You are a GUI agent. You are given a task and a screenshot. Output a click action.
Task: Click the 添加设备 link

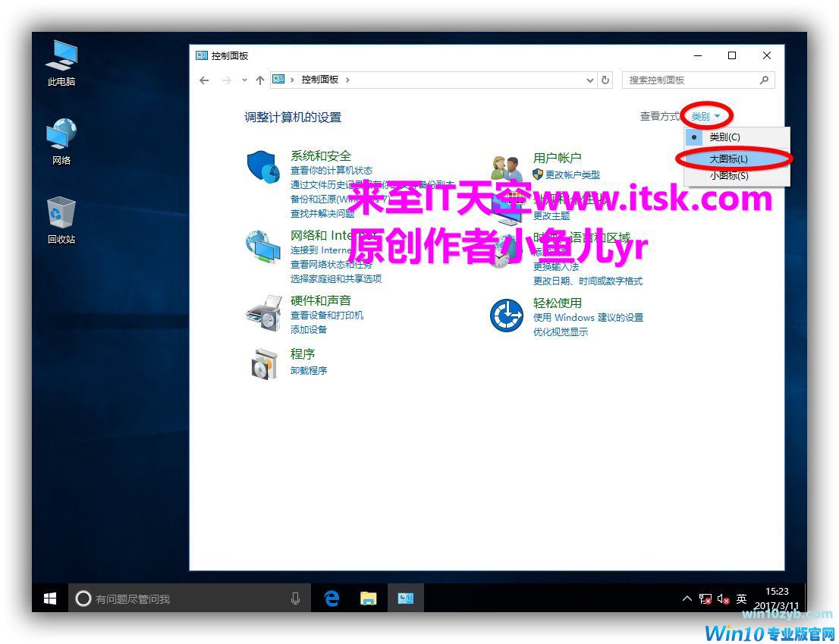point(309,330)
